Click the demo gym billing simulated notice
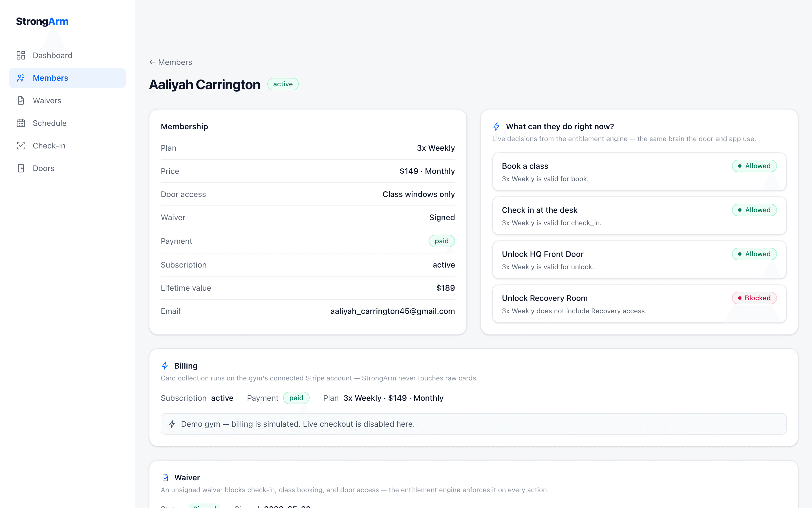Viewport: 812px width, 508px height. point(473,424)
